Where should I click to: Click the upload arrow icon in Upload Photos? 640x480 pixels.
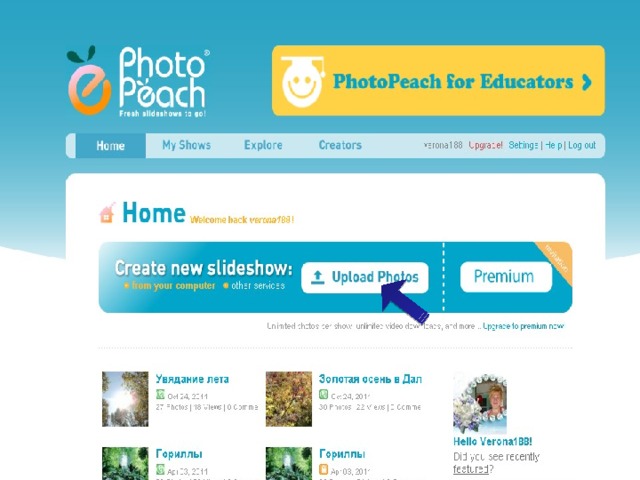coord(318,278)
